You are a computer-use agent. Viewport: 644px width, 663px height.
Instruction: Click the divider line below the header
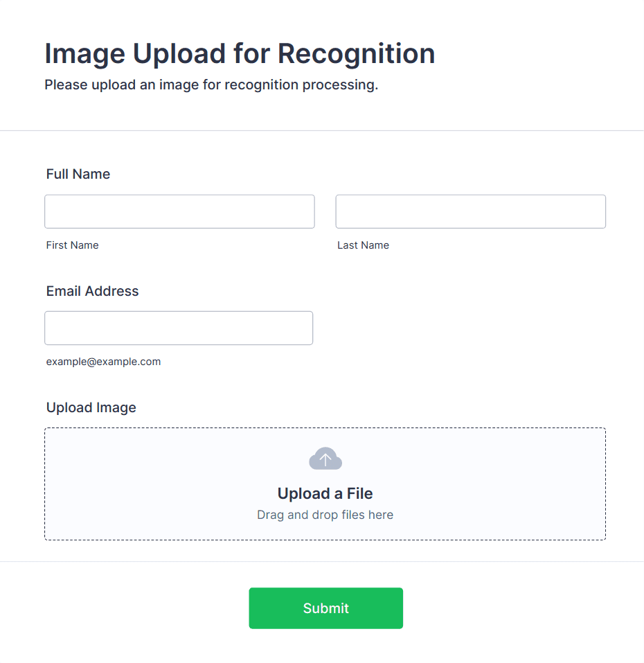322,130
